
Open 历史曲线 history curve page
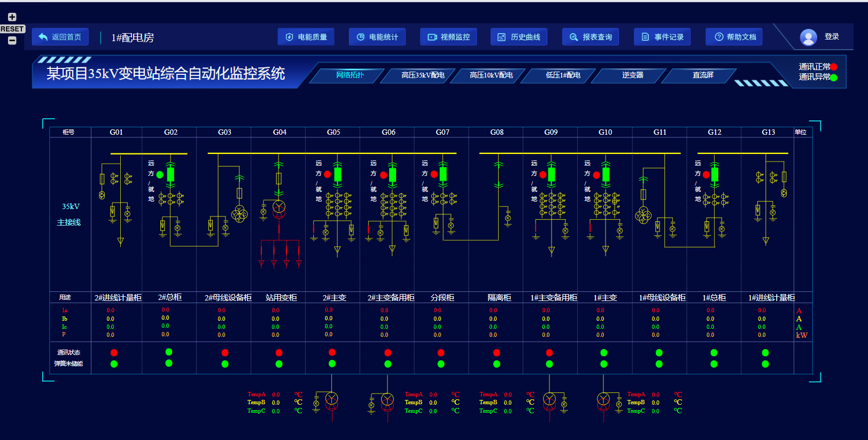[x=518, y=37]
